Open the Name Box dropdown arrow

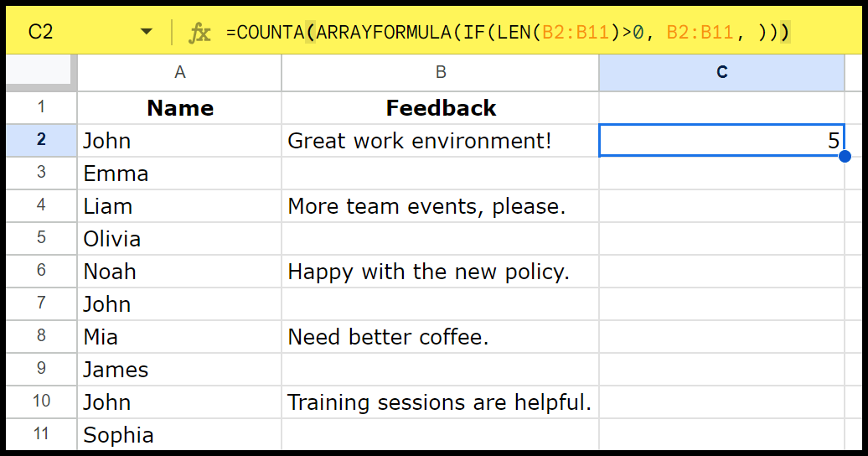[x=146, y=32]
